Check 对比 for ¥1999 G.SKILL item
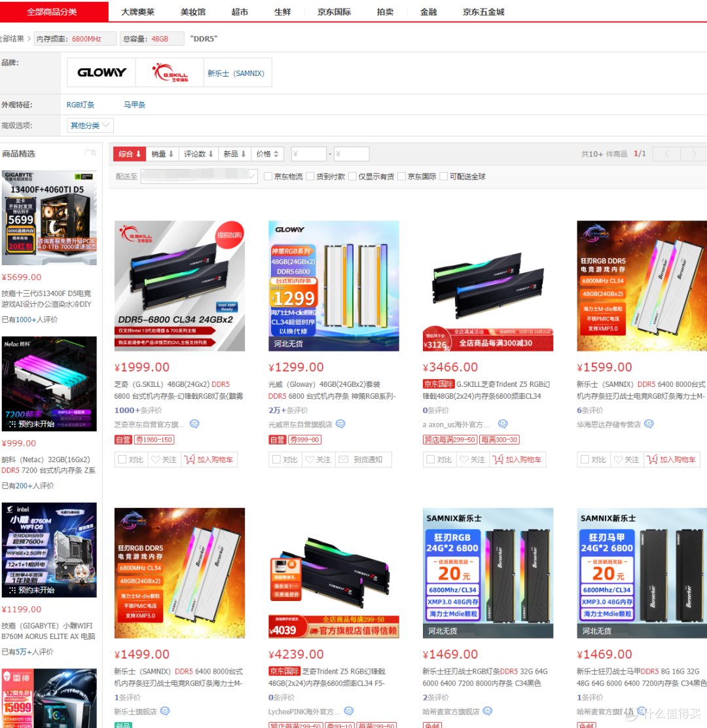 (x=122, y=459)
